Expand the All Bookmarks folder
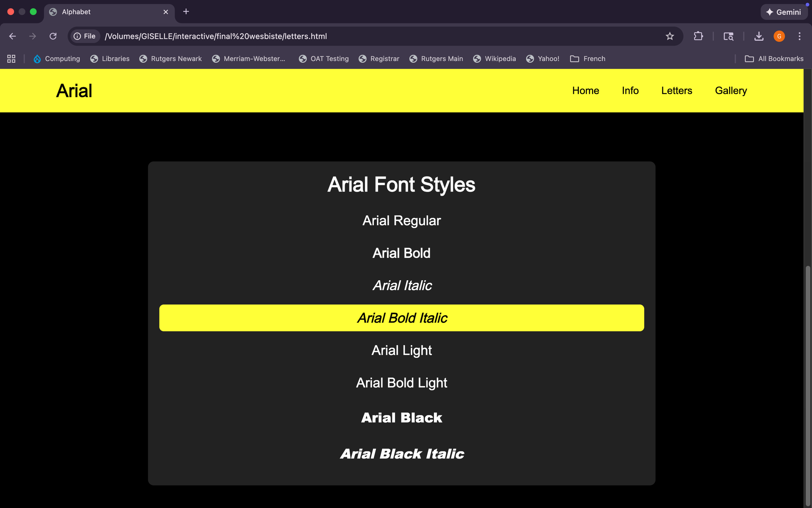This screenshot has height=508, width=812. click(774, 59)
